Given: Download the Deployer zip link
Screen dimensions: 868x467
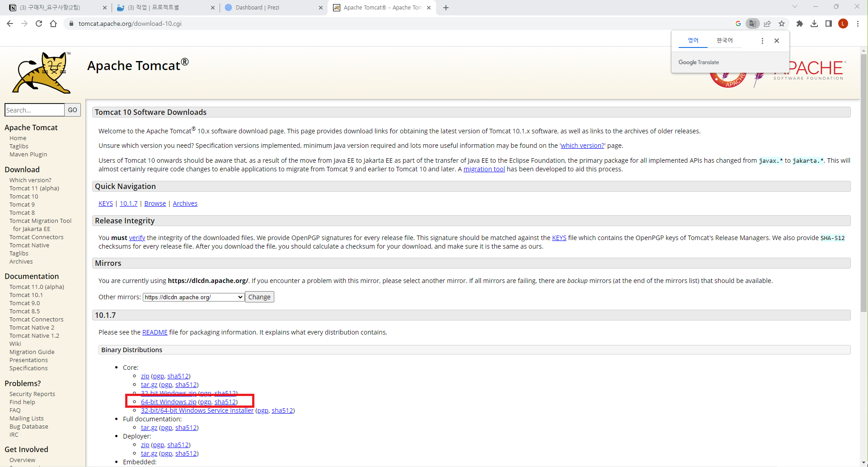Looking at the screenshot, I should click(x=145, y=445).
